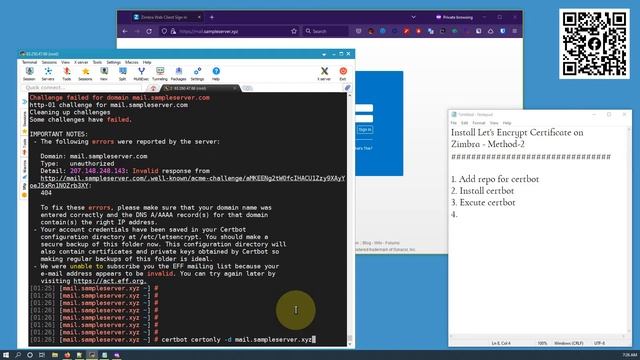Image resolution: width=640 pixels, height=360 pixels.
Task: Activate the MultiExec toolbar icon
Action: point(141,73)
